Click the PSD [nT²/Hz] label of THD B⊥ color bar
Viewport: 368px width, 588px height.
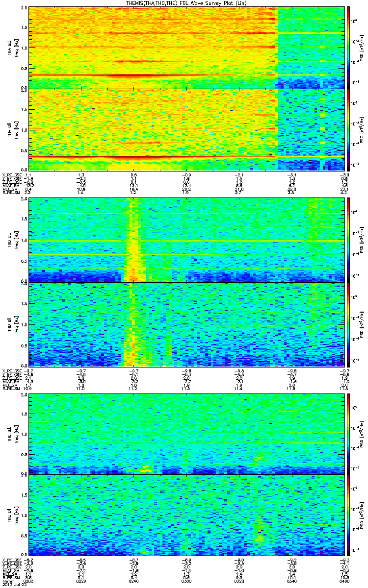click(362, 239)
